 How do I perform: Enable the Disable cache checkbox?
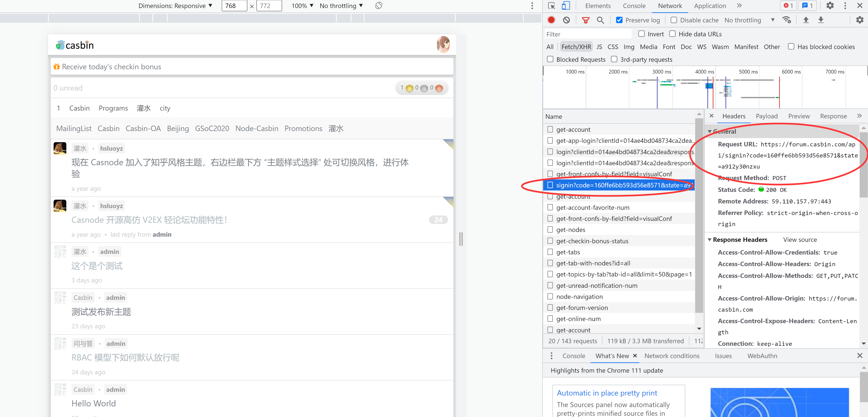674,20
